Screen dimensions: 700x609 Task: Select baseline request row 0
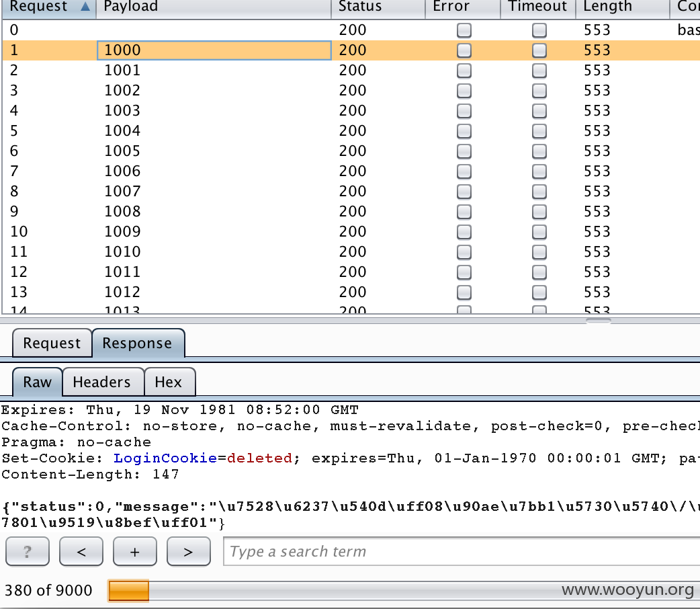351,30
